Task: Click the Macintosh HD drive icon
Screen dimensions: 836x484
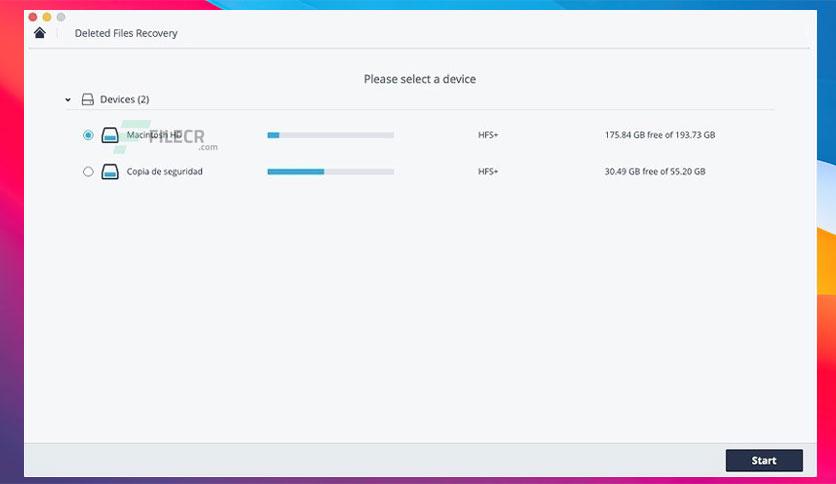Action: coord(110,135)
